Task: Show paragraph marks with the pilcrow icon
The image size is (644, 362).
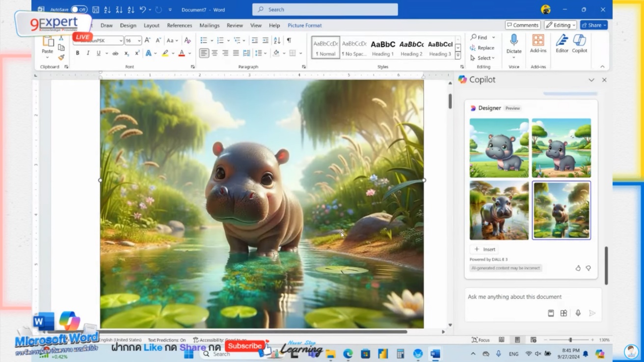Action: point(290,40)
